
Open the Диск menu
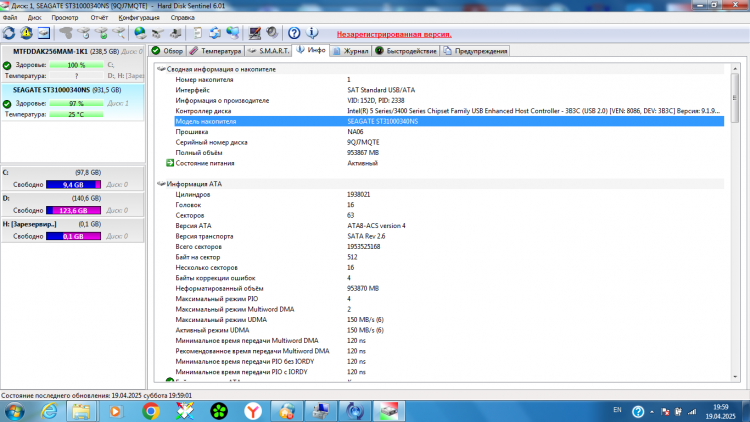(34, 18)
